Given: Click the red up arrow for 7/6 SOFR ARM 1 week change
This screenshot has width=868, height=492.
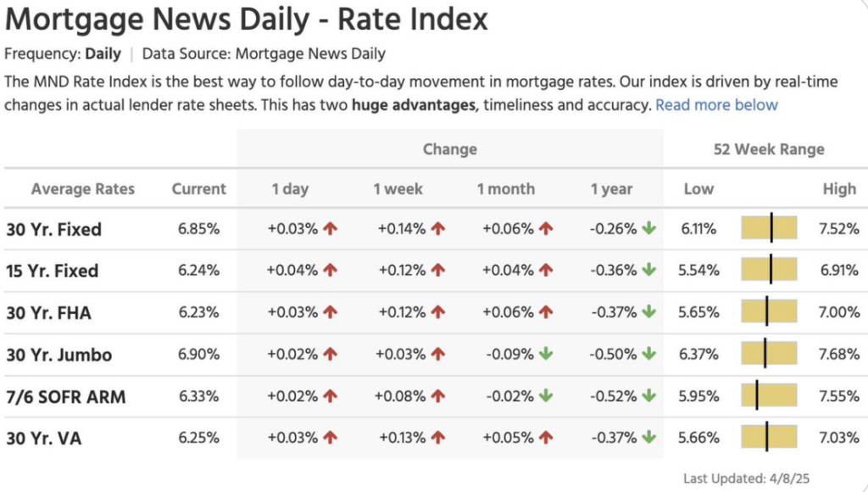Looking at the screenshot, I should 438,396.
